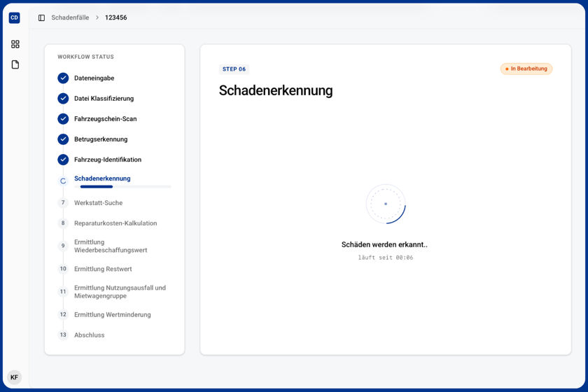588x392 pixels.
Task: Go to Schadenfälle breadcrumb
Action: click(70, 17)
